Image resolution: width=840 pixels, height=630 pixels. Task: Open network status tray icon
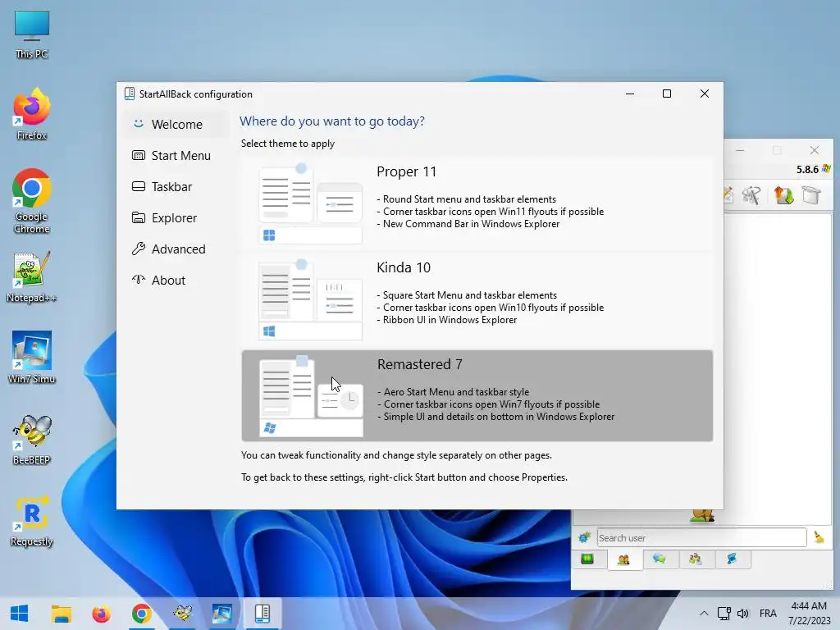coord(724,614)
